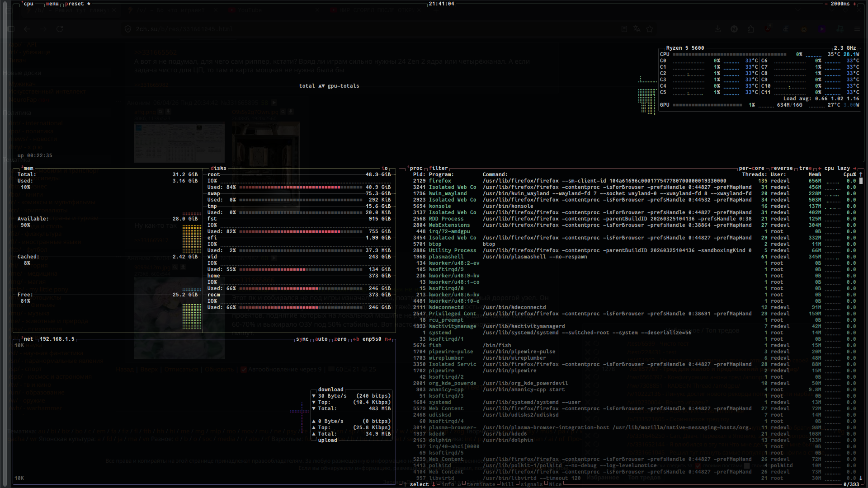Toggle reverse sorting of processes
Viewport: 868px width, 488px height.
click(x=783, y=168)
